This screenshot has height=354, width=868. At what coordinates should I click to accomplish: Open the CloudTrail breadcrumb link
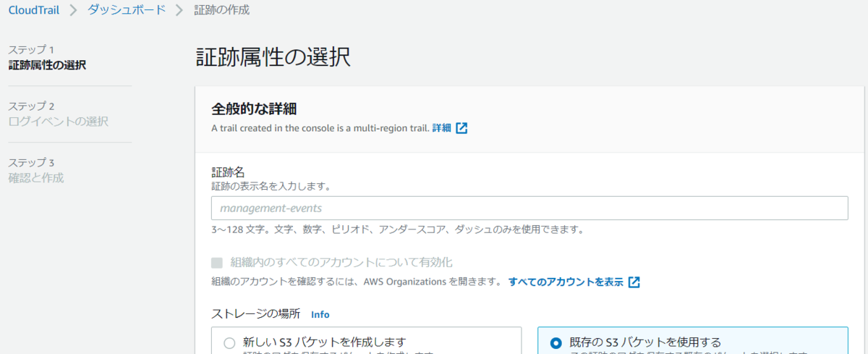pyautogui.click(x=34, y=10)
